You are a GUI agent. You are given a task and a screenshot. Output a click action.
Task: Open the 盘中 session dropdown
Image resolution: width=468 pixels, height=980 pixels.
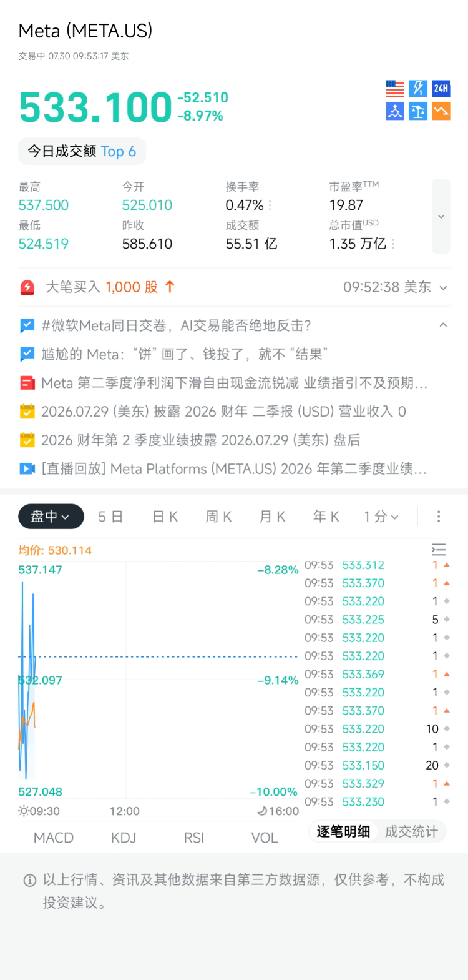51,517
